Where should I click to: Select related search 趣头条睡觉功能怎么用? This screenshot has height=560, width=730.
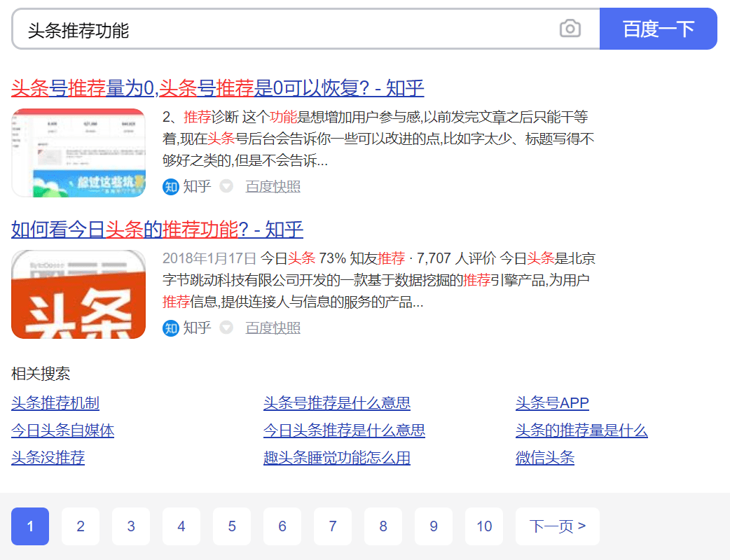[337, 458]
